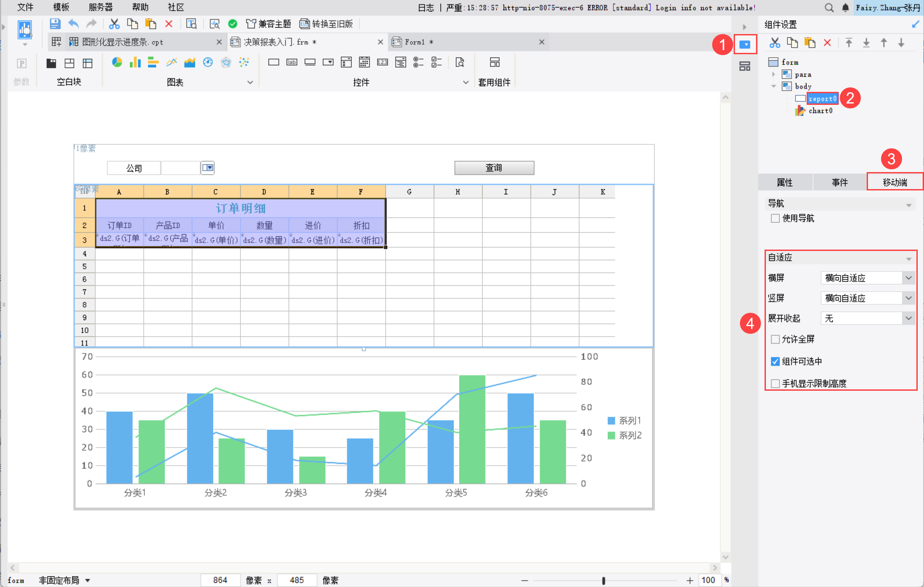Insert a pie chart from chart icons

(117, 62)
